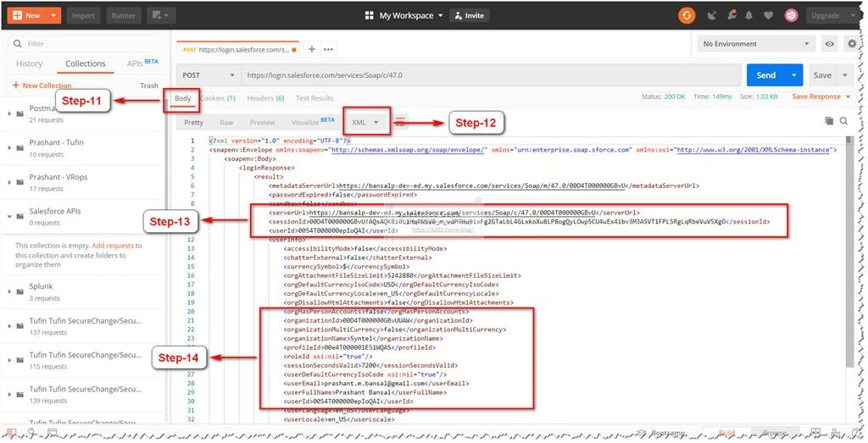Click Add requests link
868x443 pixels.
pos(113,245)
